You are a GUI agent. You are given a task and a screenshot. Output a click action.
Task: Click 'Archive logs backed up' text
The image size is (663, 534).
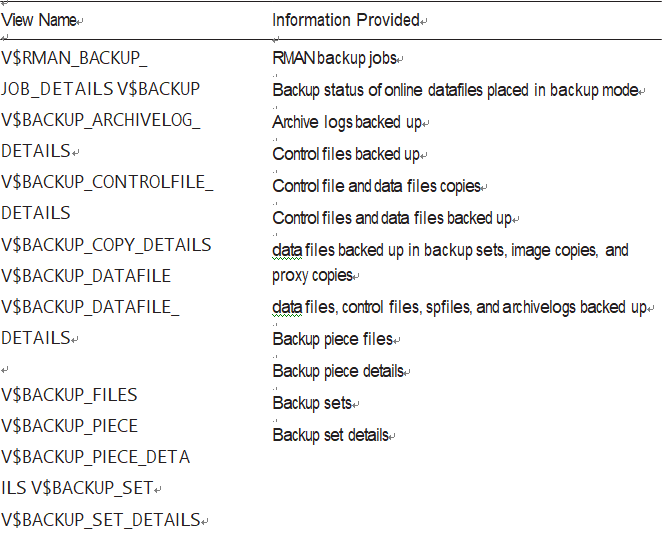pyautogui.click(x=347, y=122)
